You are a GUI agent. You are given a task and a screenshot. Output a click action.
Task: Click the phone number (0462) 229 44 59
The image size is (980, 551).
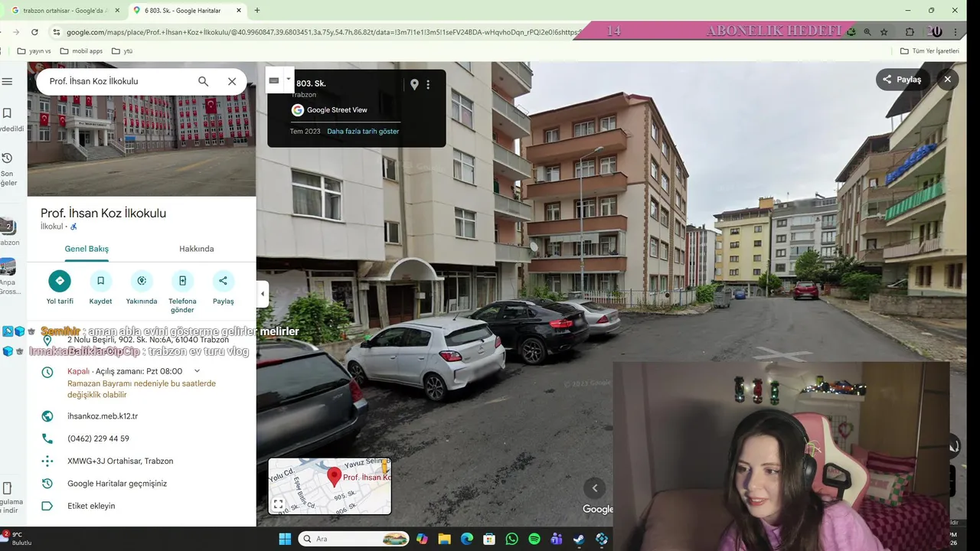click(x=98, y=439)
